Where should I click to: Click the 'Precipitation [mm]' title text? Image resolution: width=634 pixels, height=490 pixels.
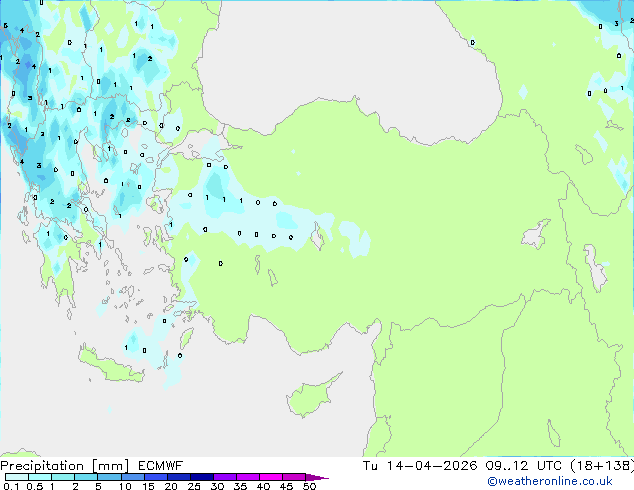[x=65, y=466]
